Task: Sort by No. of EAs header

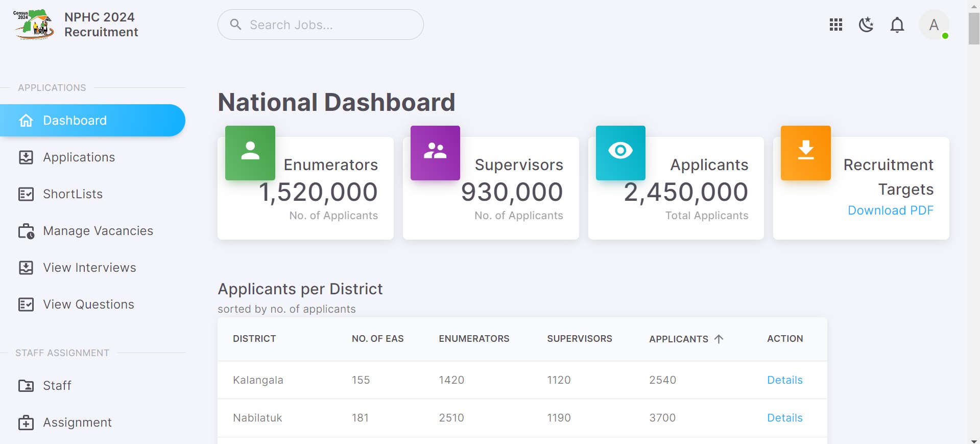Action: (x=378, y=339)
